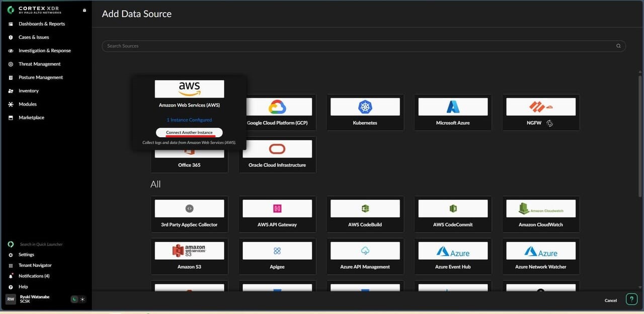Expand the Investigation & Response menu
Screen dimensions: 644x314
click(44, 51)
